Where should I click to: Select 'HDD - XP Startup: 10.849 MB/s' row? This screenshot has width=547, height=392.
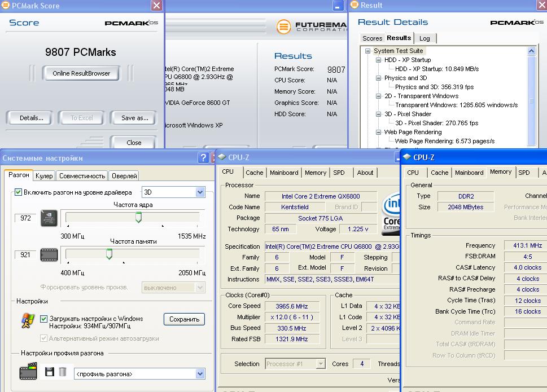click(x=437, y=69)
